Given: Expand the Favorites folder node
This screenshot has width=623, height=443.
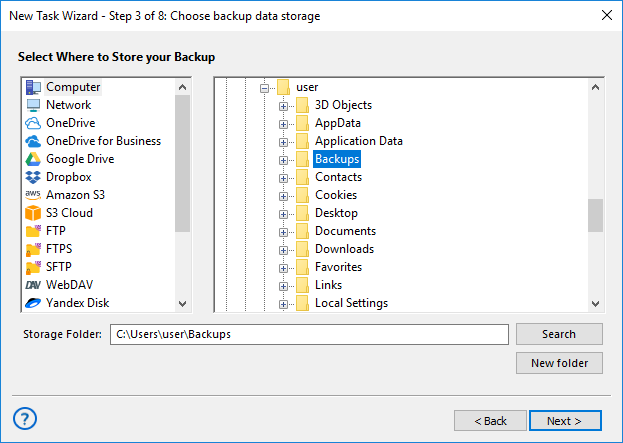Looking at the screenshot, I should 283,269.
